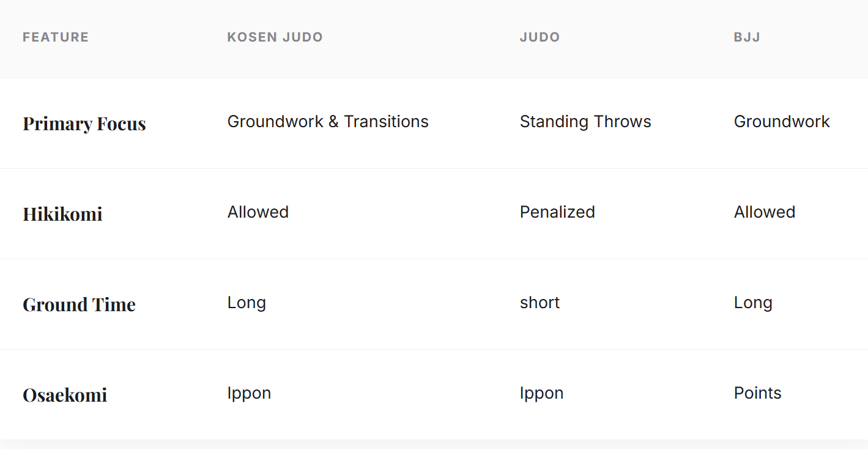Click the Primary Focus row label
868x450 pixels.
point(84,124)
